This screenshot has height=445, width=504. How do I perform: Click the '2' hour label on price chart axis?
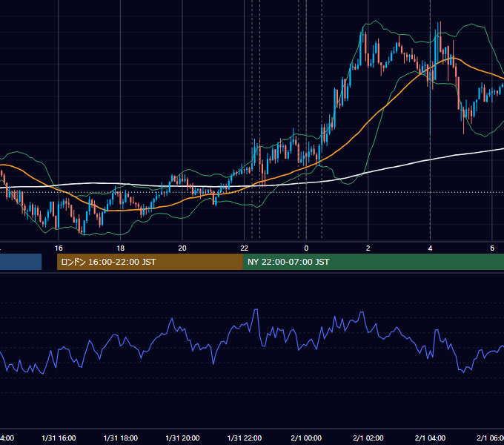point(368,248)
